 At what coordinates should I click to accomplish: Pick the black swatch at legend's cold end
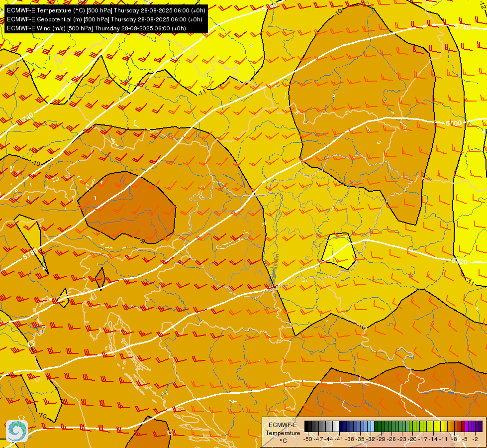coord(306,426)
